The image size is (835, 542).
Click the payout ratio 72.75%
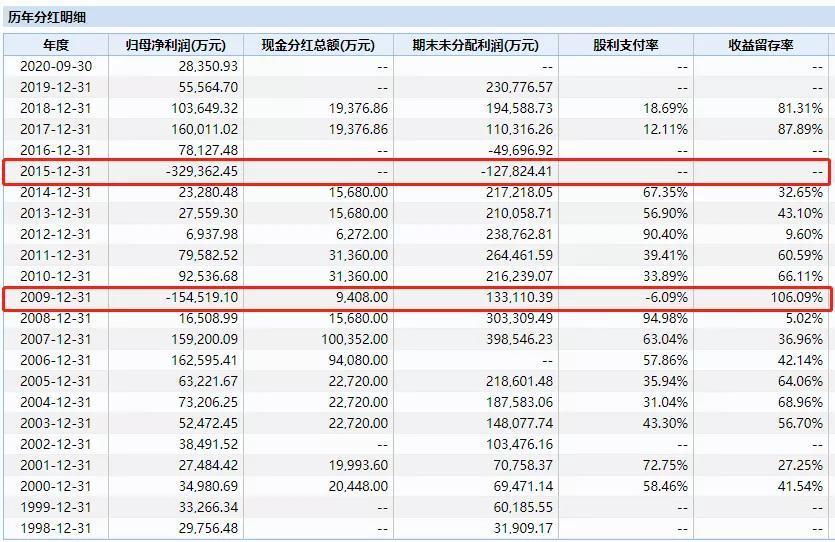pos(666,465)
